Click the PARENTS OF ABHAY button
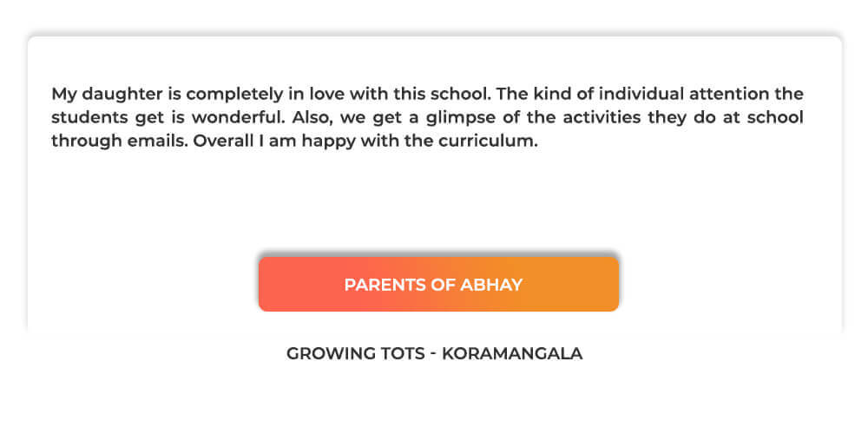 click(x=438, y=284)
